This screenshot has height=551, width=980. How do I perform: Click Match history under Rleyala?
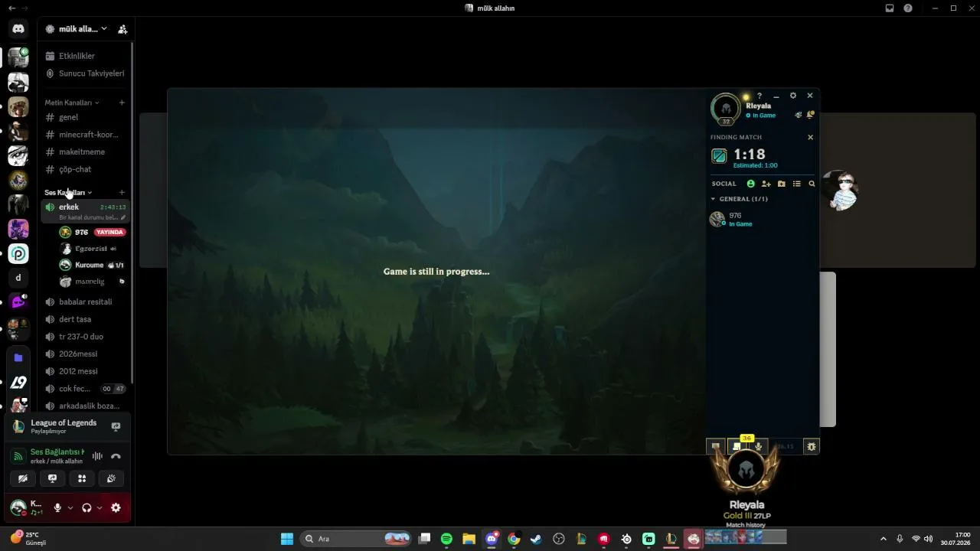(746, 525)
